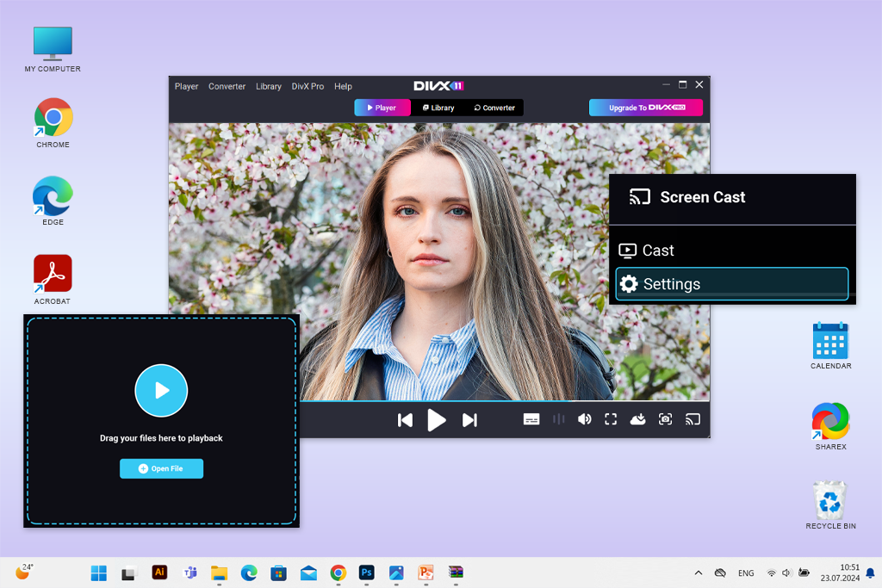Select the Acrobat desktop shortcut
Viewport: 882px width, 588px height.
pyautogui.click(x=53, y=280)
